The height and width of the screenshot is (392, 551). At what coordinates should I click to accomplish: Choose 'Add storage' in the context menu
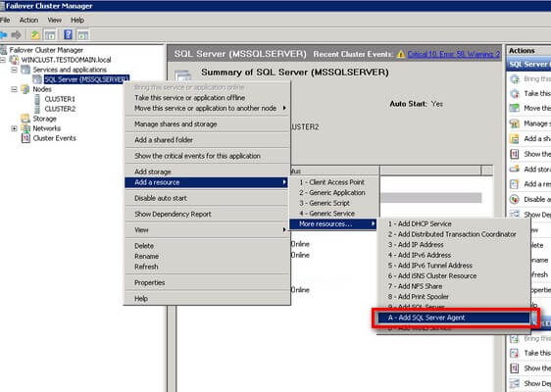click(x=207, y=171)
